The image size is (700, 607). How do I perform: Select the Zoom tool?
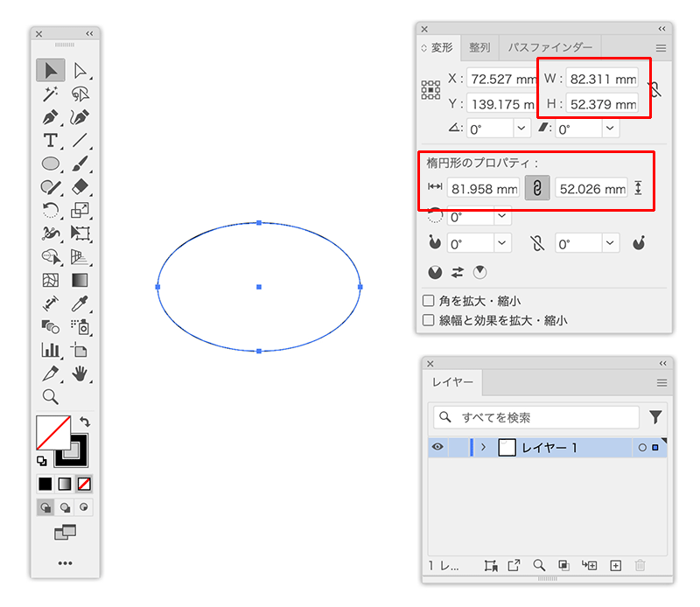[x=50, y=397]
